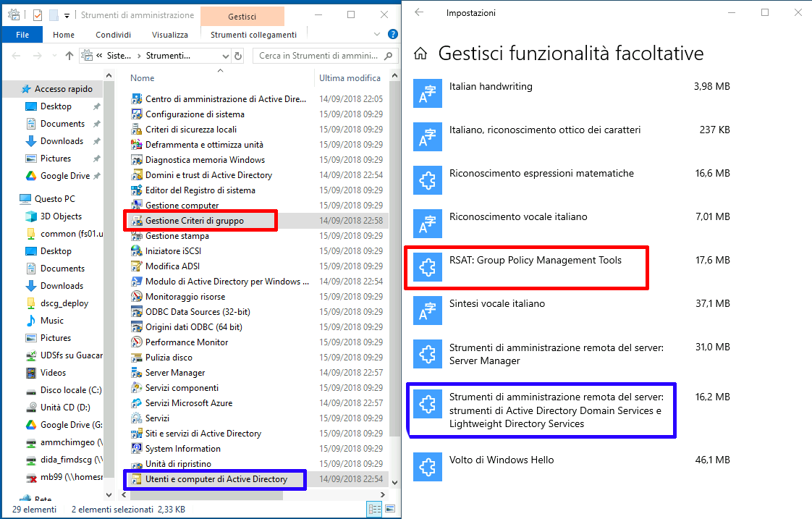Click Sistema breadcrumb in address bar
This screenshot has width=812, height=519.
pyautogui.click(x=119, y=56)
